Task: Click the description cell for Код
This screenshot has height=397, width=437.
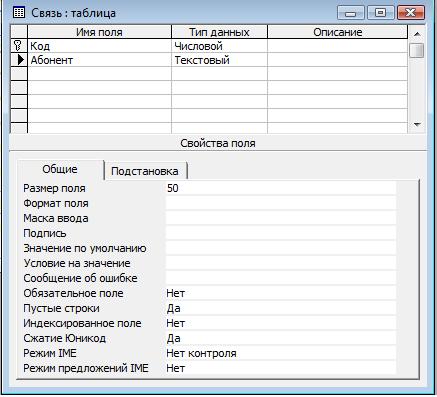Action: point(337,46)
